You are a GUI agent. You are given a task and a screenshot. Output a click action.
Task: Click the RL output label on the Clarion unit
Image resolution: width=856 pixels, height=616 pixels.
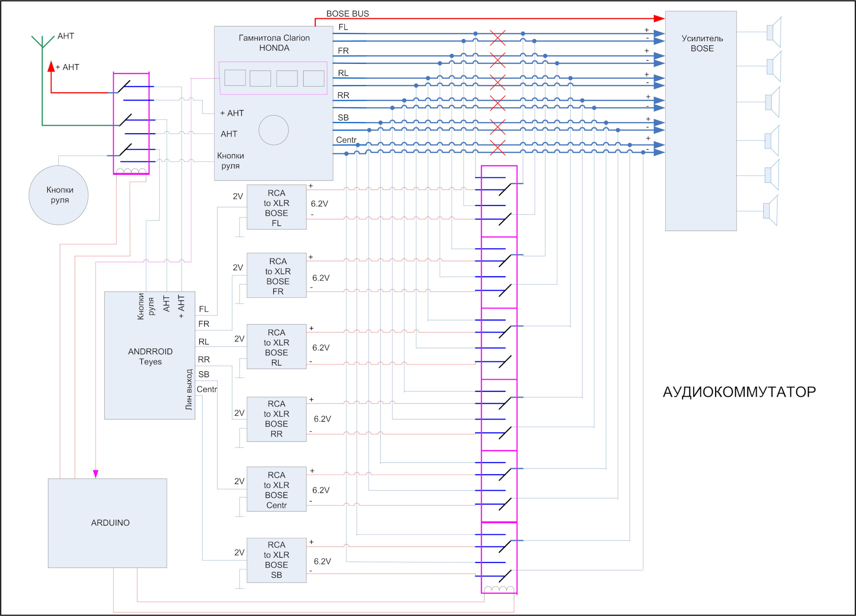click(x=343, y=73)
